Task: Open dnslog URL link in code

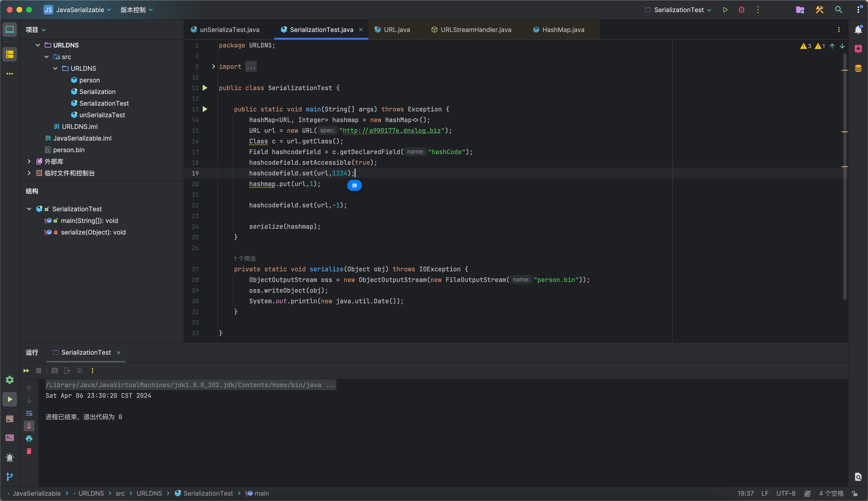Action: 392,130
